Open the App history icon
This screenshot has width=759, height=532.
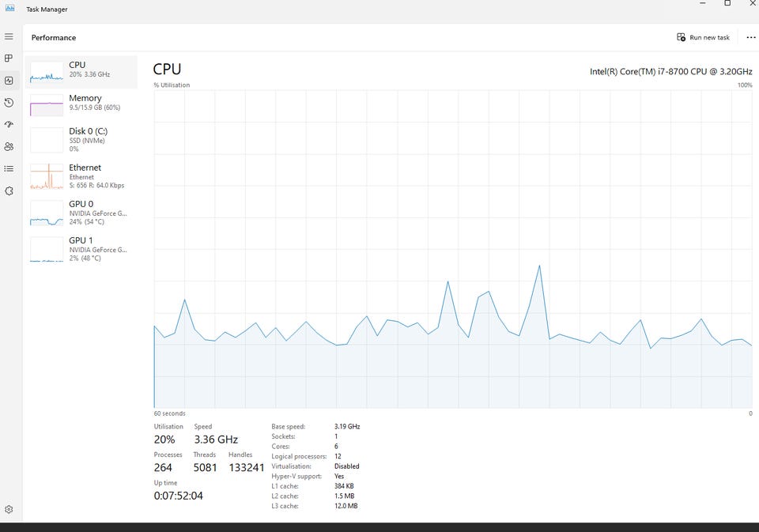point(9,103)
